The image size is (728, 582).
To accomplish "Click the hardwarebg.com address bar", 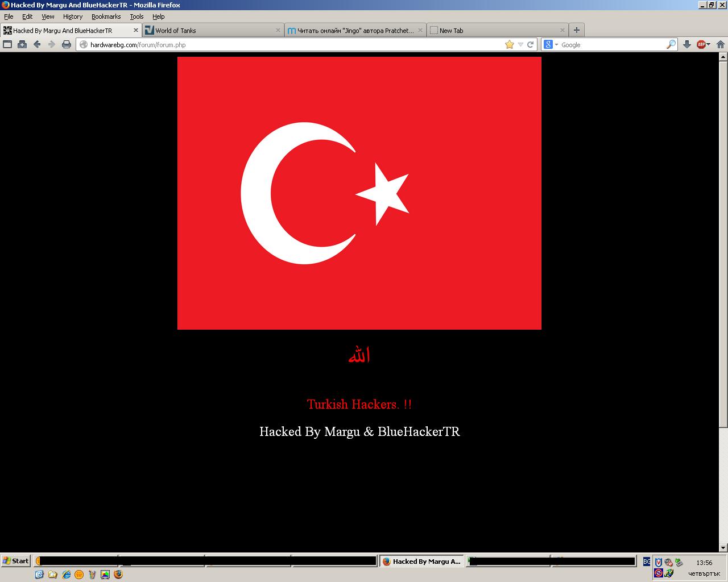I will click(x=284, y=44).
